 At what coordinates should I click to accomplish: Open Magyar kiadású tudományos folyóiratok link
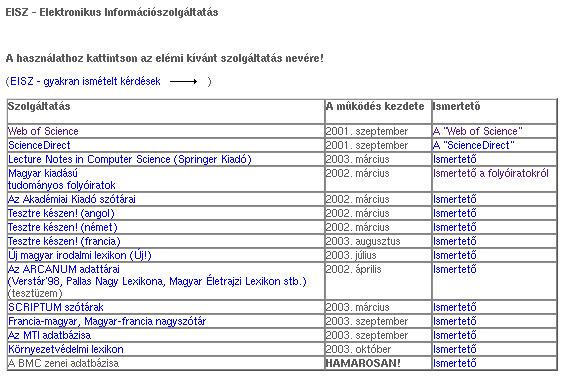(x=62, y=179)
